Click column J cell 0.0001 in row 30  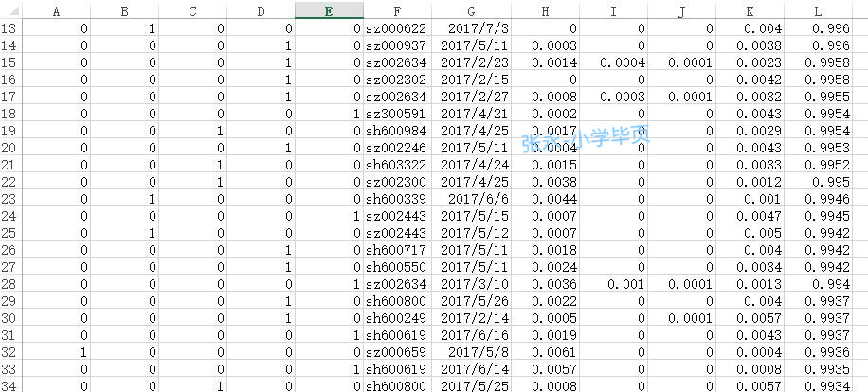[x=681, y=318]
